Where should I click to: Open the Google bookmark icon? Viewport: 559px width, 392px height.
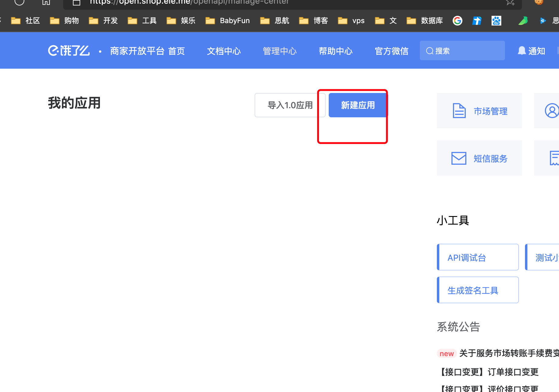click(457, 21)
